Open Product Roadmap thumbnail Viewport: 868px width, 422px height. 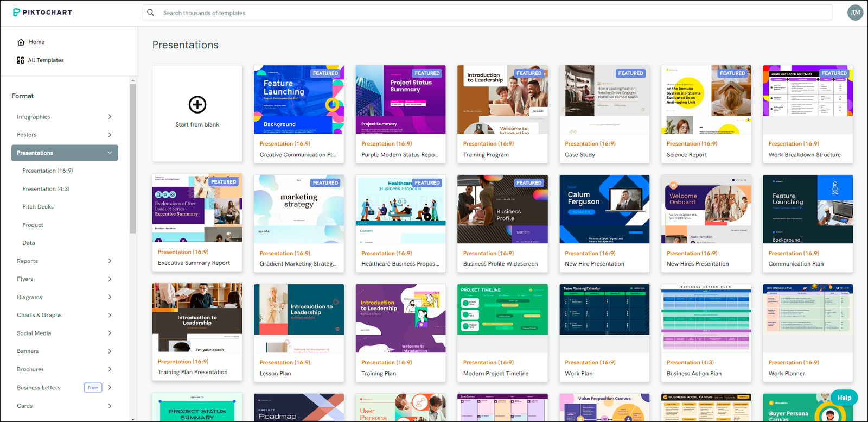pos(299,407)
